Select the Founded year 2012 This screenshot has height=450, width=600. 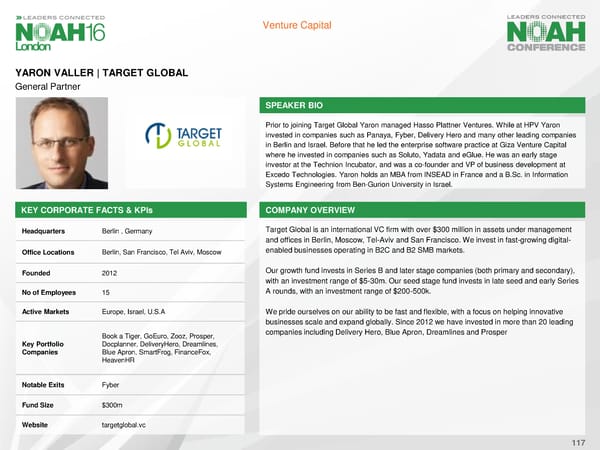[x=111, y=271]
